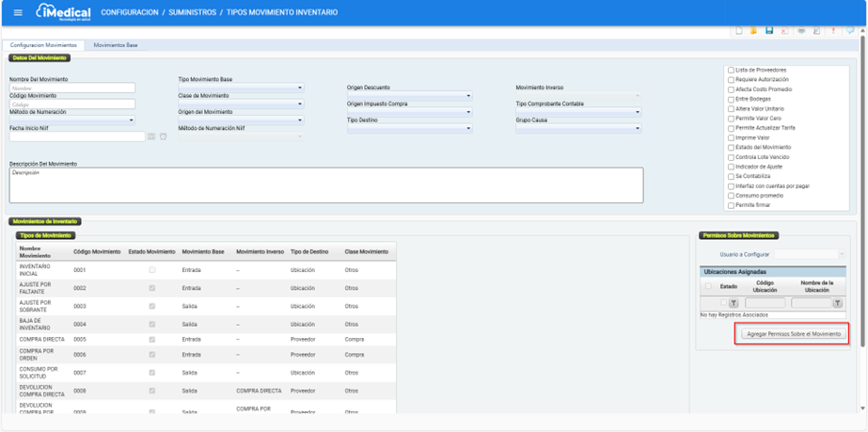Check the Requiere Autorización option

[x=731, y=80]
